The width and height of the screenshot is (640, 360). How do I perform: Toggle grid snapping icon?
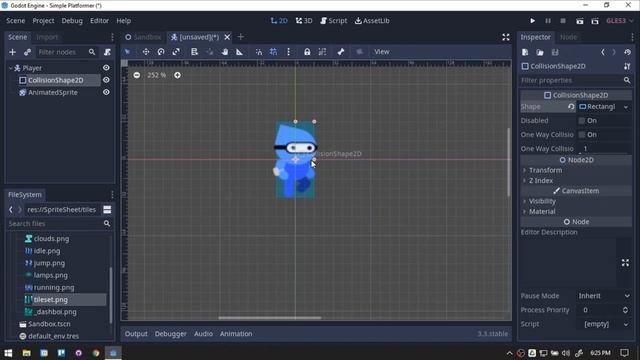[273, 52]
